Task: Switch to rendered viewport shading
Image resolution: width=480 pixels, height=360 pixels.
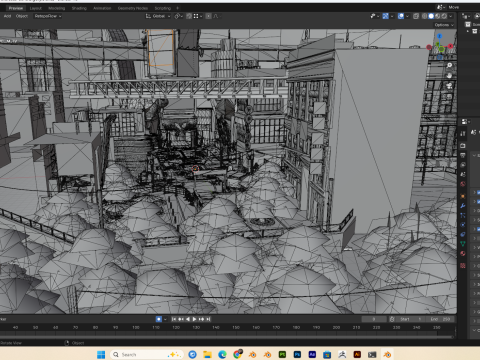Action: point(444,16)
